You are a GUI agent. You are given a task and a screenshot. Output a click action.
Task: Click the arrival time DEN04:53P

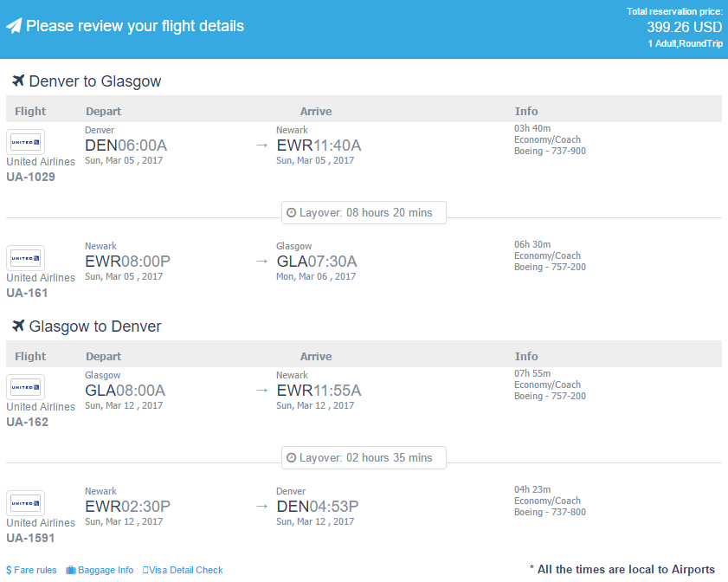pyautogui.click(x=318, y=507)
